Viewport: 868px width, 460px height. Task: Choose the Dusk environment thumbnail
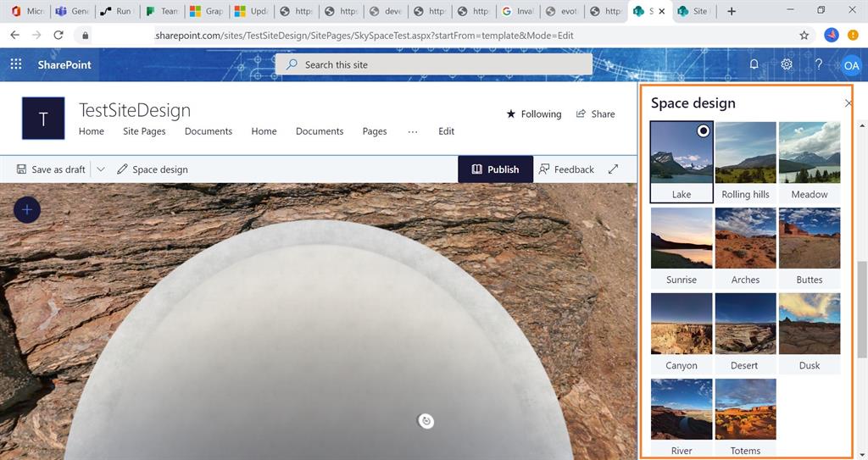point(810,333)
